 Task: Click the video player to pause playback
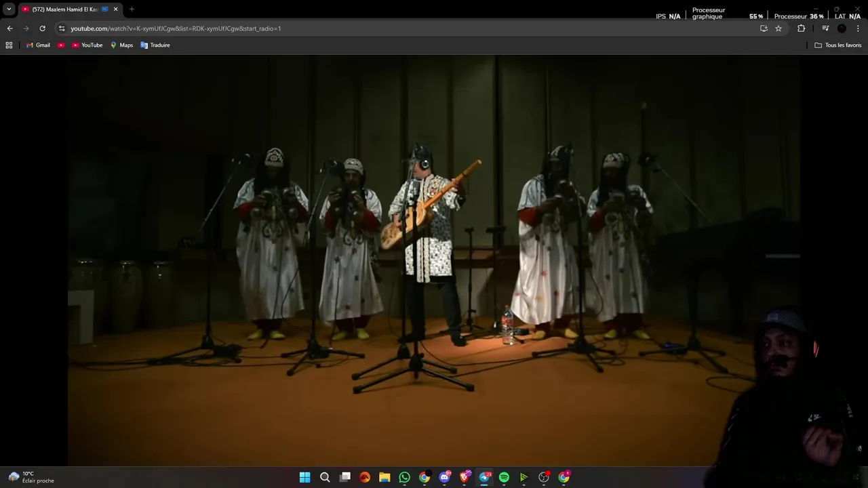pos(434,261)
